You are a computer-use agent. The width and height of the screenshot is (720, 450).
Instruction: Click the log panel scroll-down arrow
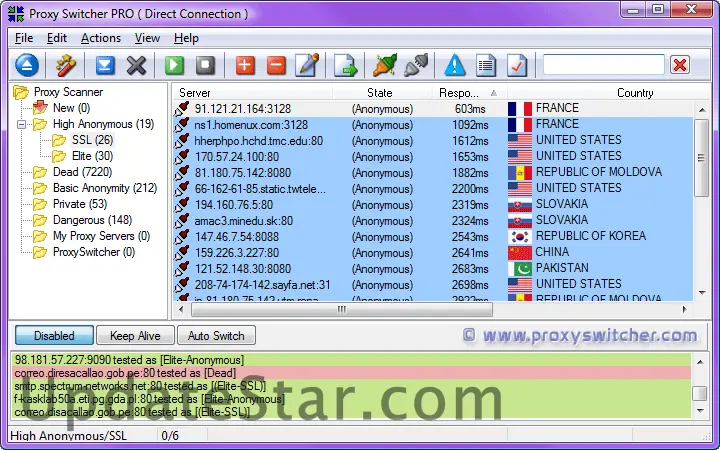pyautogui.click(x=700, y=410)
